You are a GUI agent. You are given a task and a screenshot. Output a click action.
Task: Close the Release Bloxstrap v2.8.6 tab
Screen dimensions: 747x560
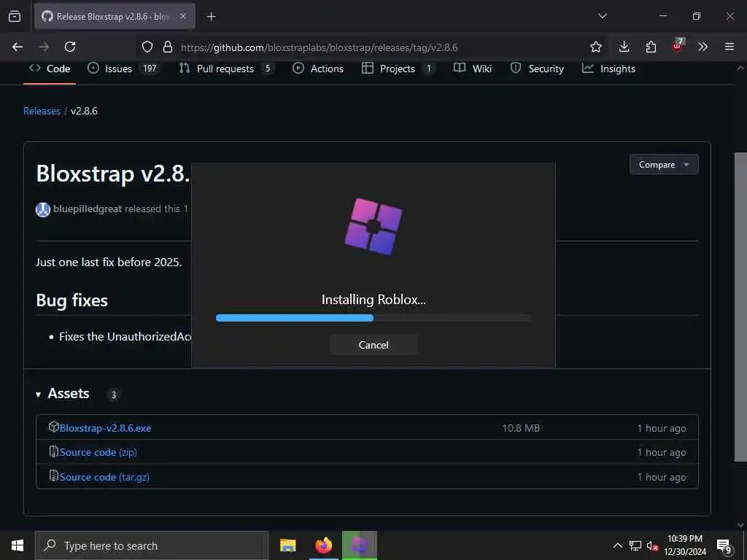pyautogui.click(x=183, y=16)
